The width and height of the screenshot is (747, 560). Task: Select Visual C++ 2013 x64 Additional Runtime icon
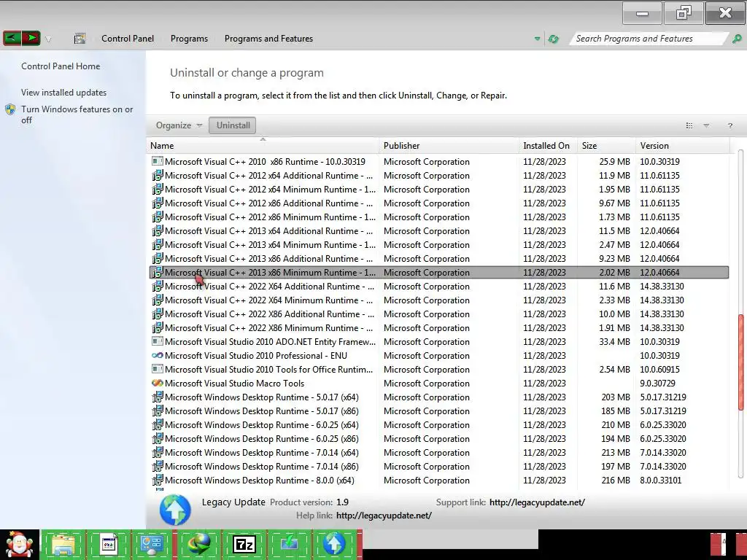[x=158, y=231]
